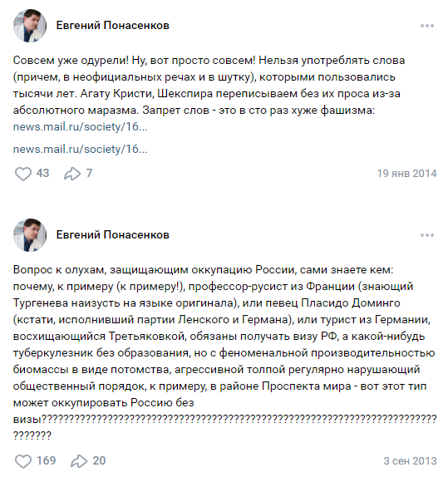Open the news.mail.ru link below post text

(81, 149)
